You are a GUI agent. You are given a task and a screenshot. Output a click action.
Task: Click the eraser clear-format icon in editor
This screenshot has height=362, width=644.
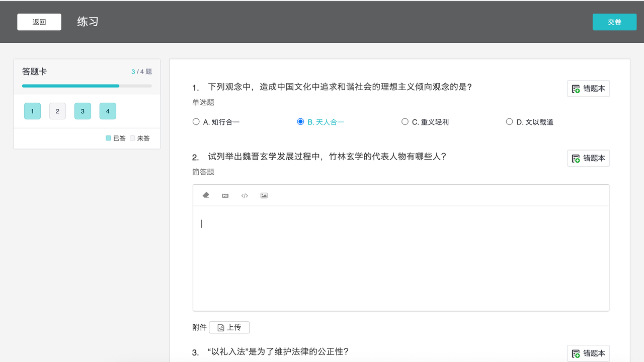click(x=206, y=195)
